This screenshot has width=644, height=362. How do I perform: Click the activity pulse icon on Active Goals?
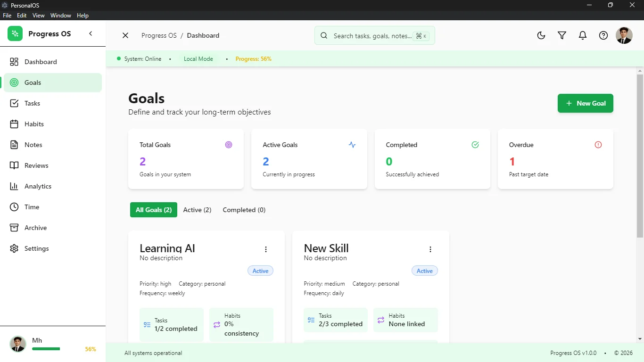click(352, 145)
